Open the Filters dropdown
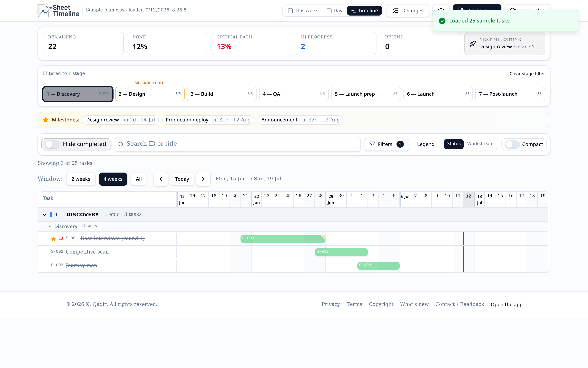This screenshot has width=588, height=368. point(386,144)
